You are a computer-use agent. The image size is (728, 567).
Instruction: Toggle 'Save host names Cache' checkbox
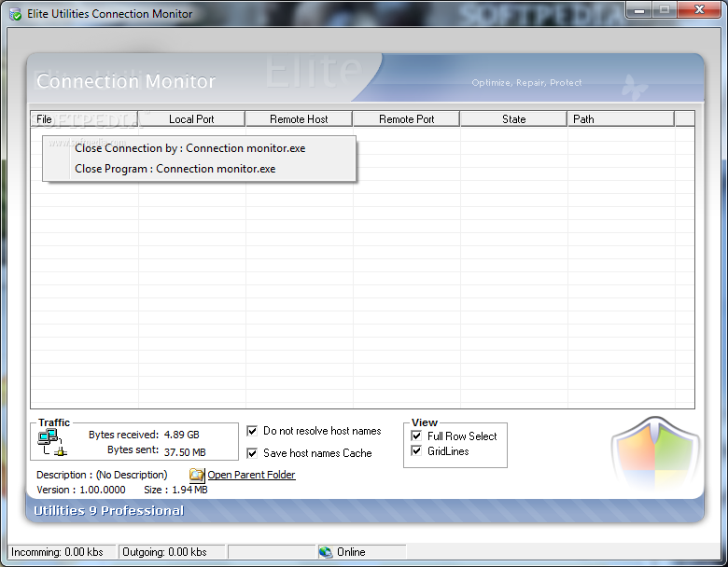point(252,453)
